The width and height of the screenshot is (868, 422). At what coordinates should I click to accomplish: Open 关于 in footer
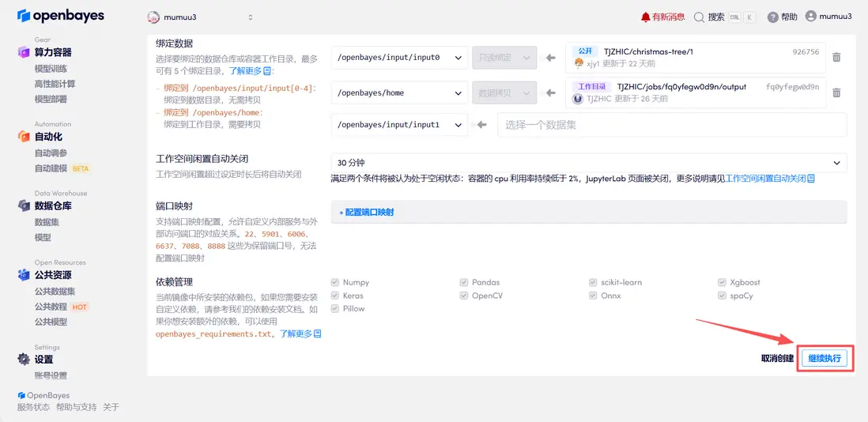(x=111, y=407)
